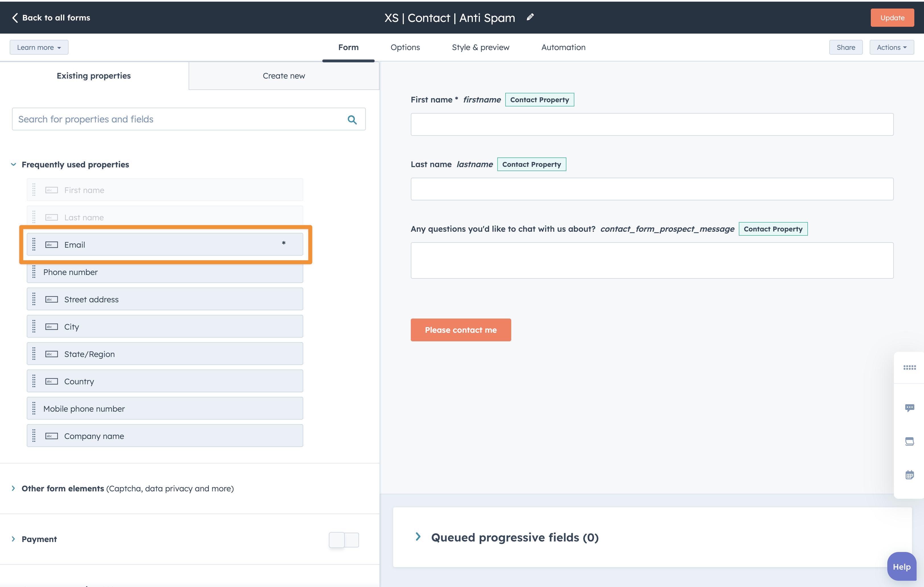
Task: Expand Queued progressive fields
Action: point(418,537)
